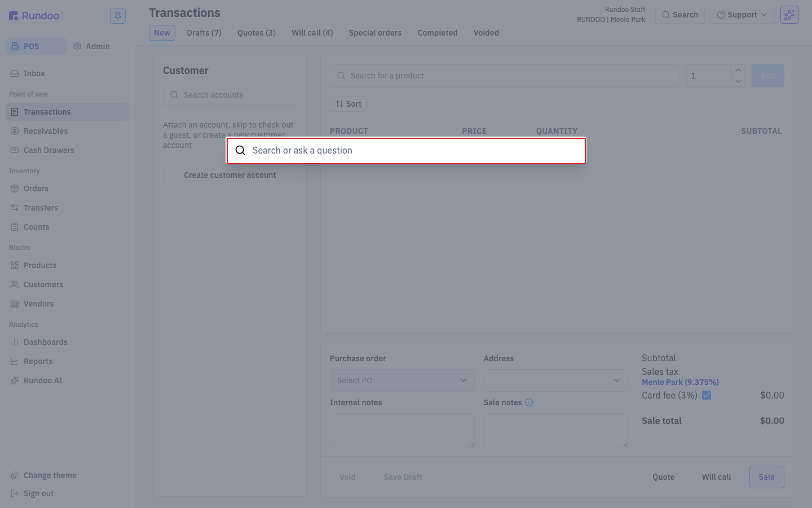
Task: Open the Sort options
Action: tap(348, 104)
